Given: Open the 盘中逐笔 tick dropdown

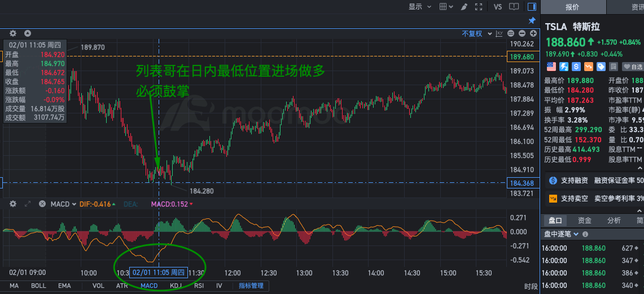Looking at the screenshot, I should pyautogui.click(x=562, y=234).
